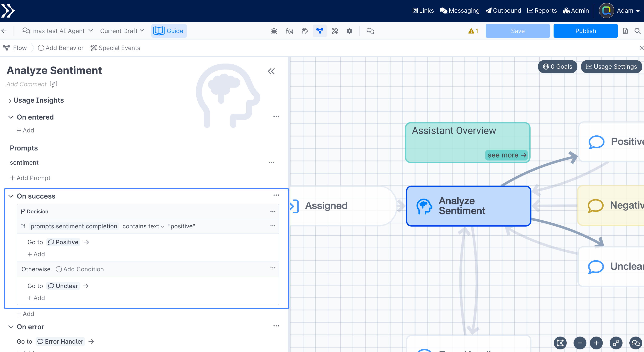This screenshot has height=352, width=644.
Task: Click the Save button
Action: click(x=518, y=31)
